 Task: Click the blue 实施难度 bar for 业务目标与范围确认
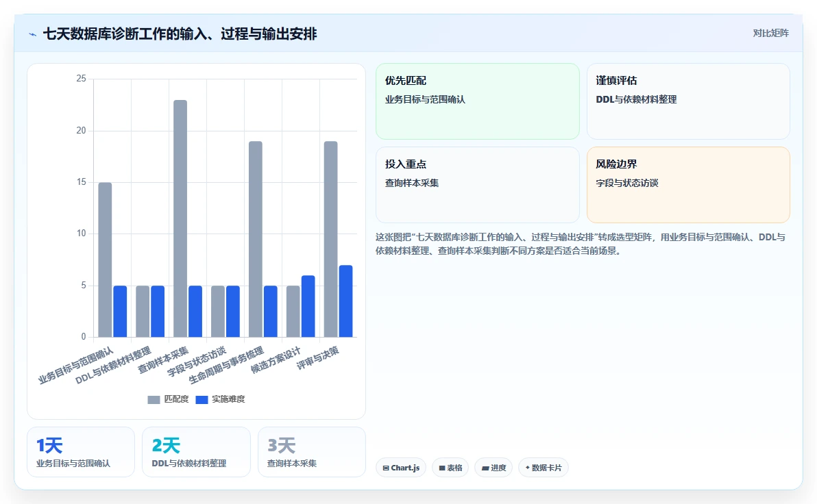tap(121, 312)
